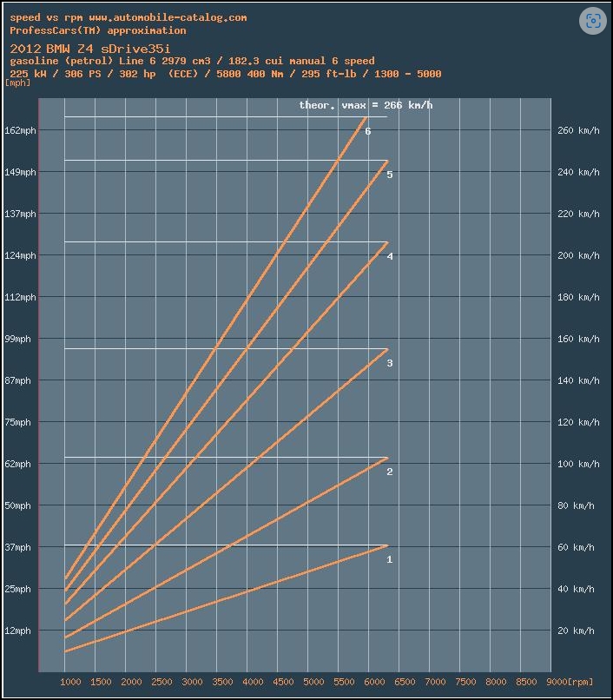613x700 pixels.
Task: Click the visual search lens icon
Action: coord(592,21)
